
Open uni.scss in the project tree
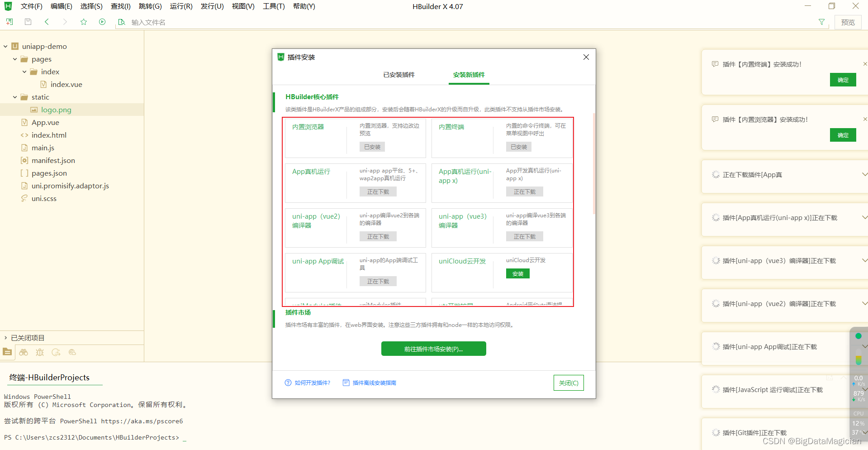(x=44, y=198)
